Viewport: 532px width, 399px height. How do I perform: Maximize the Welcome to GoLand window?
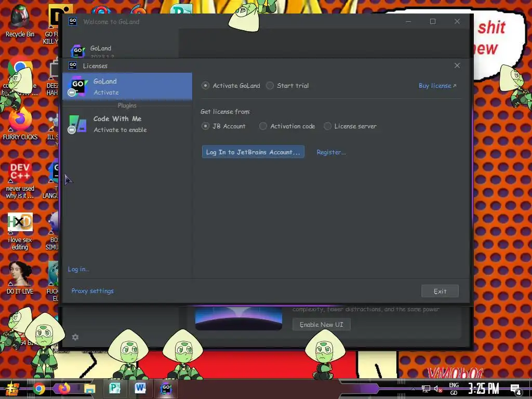(433, 21)
